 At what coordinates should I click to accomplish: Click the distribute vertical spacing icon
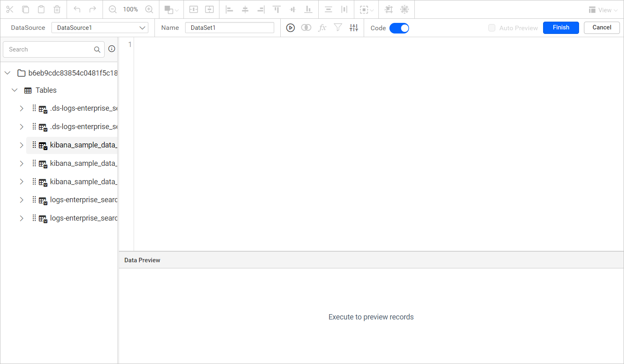pos(328,9)
